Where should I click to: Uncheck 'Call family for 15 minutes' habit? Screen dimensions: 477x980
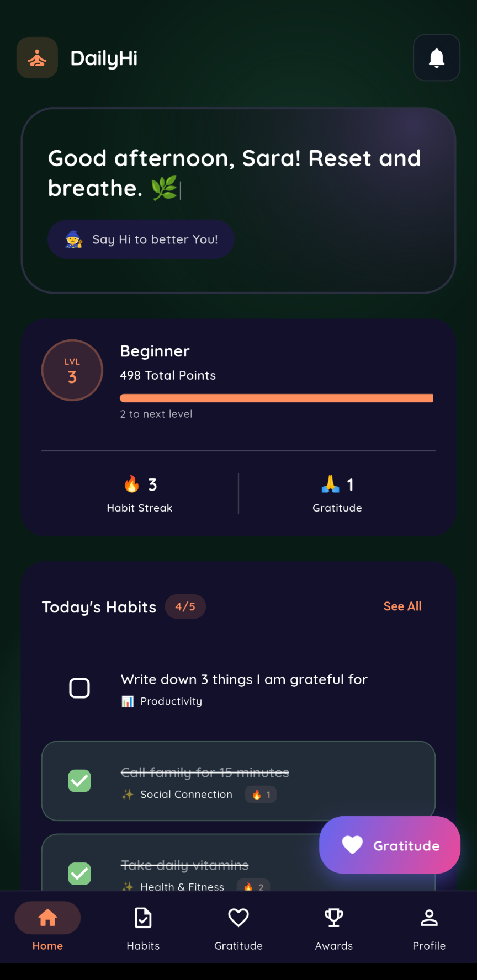[x=79, y=781]
